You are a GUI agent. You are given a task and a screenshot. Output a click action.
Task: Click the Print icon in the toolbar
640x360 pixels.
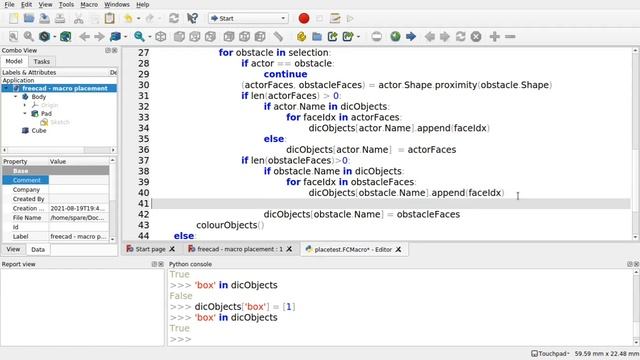point(60,18)
